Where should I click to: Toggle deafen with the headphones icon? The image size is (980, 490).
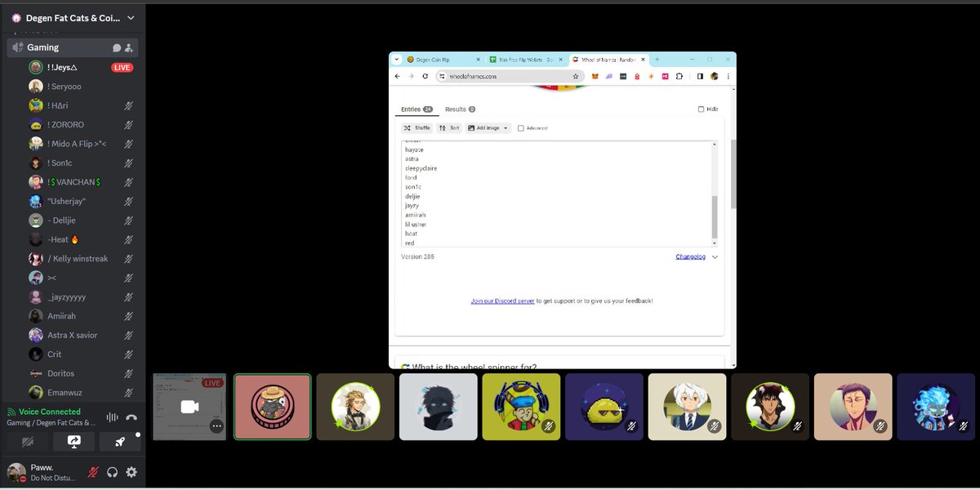tap(113, 472)
